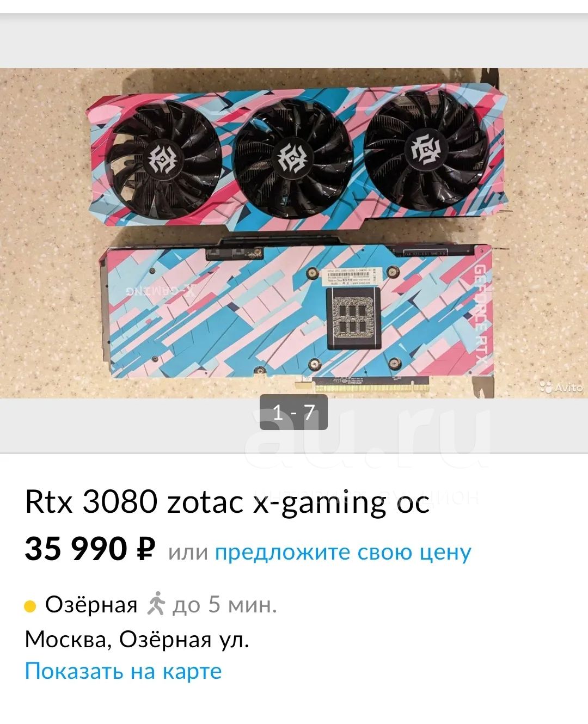The width and height of the screenshot is (588, 724).
Task: Open the graphics card listing photo
Action: (x=294, y=233)
